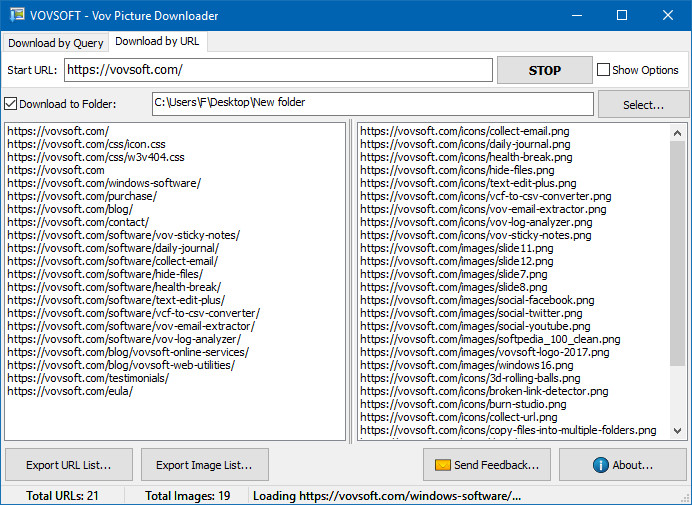Click the scroll-up arrow in image list
Viewport: 692px width, 505px height.
pos(677,132)
